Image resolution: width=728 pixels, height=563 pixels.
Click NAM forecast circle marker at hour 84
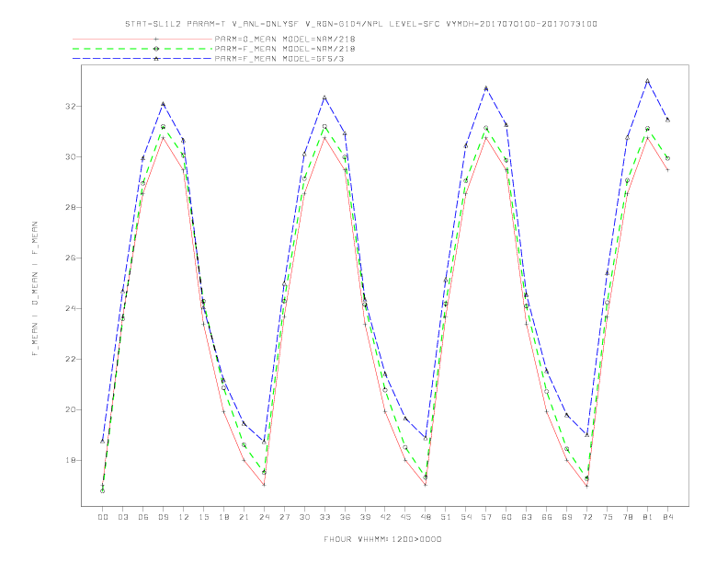point(667,158)
